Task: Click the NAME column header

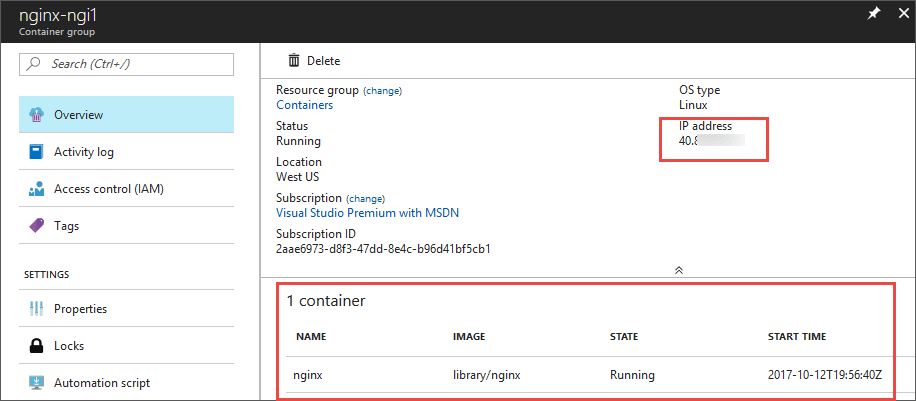Action: [x=311, y=337]
